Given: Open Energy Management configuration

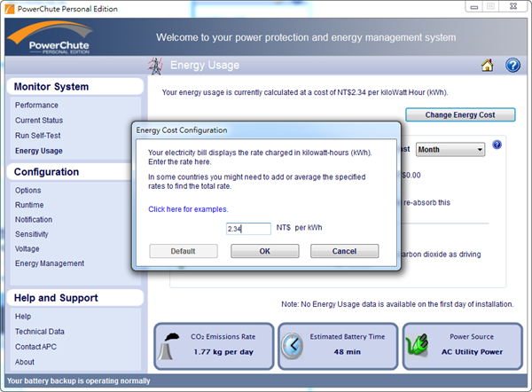Looking at the screenshot, I should tap(50, 263).
